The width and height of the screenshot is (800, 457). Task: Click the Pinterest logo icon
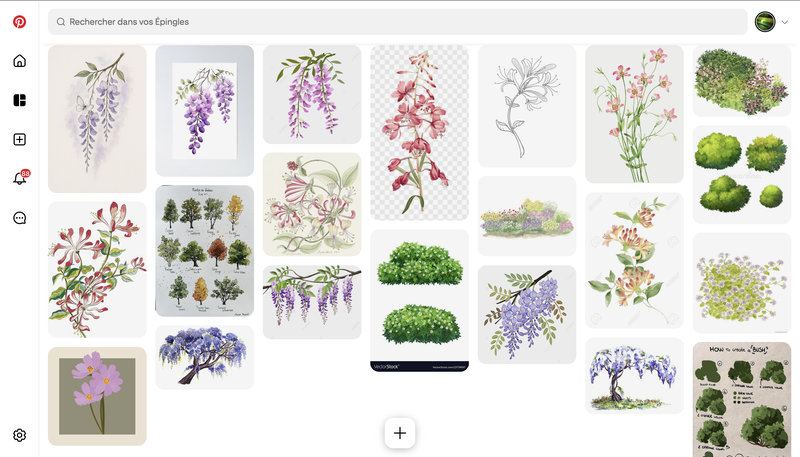coord(19,21)
